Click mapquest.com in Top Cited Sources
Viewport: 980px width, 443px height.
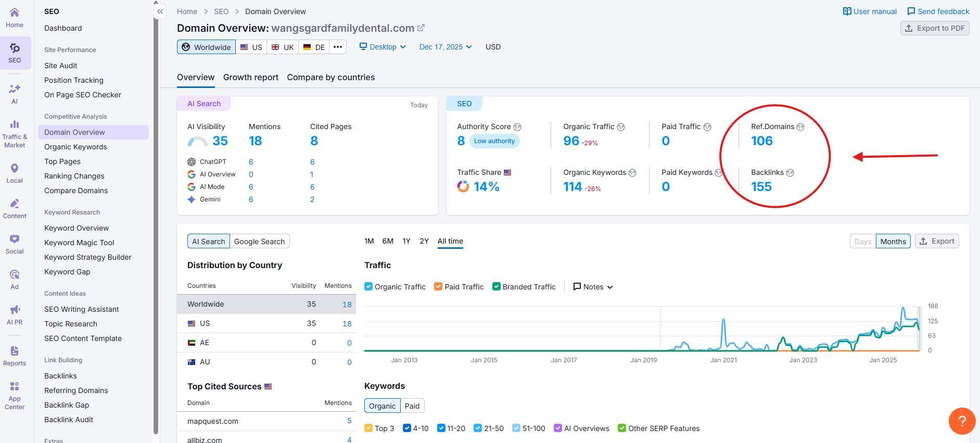point(213,421)
